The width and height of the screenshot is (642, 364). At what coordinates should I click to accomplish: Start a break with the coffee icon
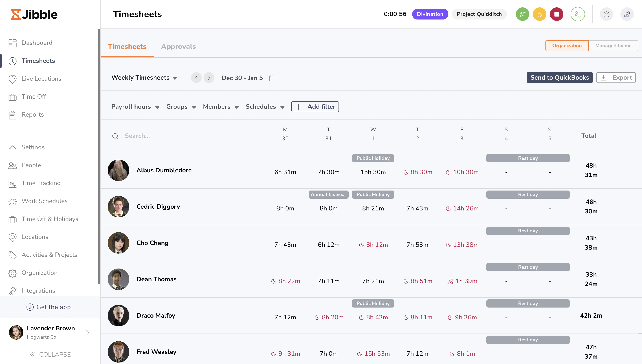pos(539,14)
